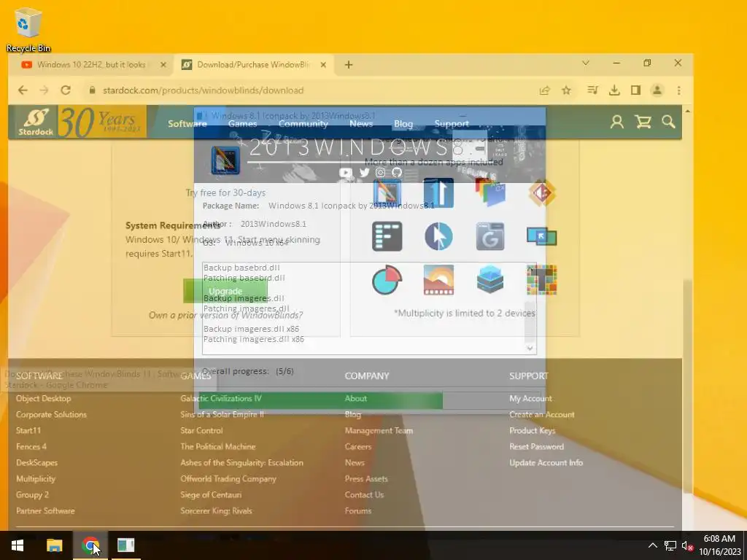Open the Support menu on Stardock
This screenshot has height=560, width=747.
452,123
